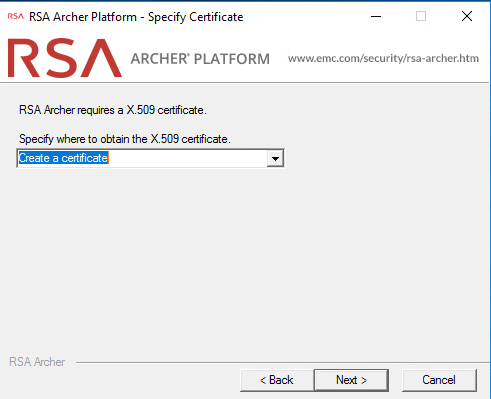
Task: Click the large RSA logo in banner
Action: 65,58
